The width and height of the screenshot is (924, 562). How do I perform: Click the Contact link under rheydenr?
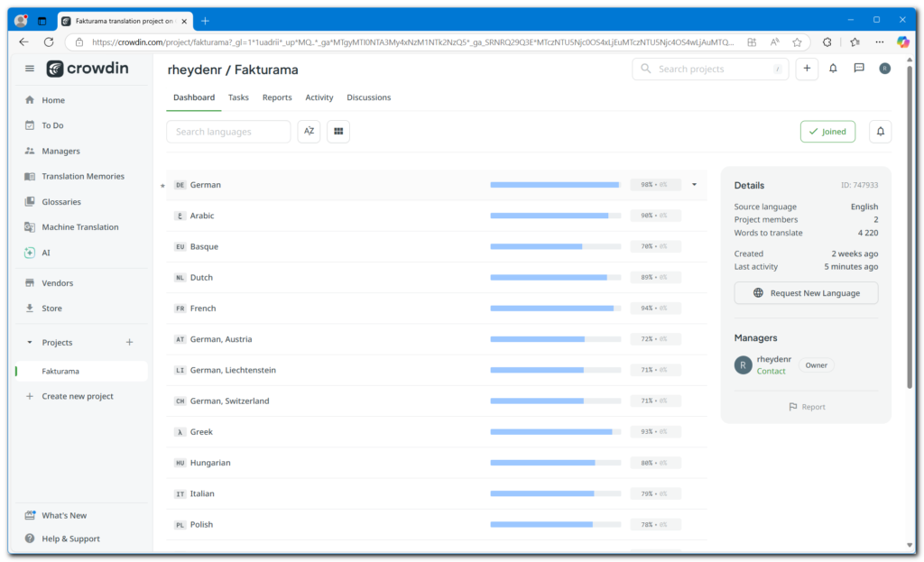771,371
